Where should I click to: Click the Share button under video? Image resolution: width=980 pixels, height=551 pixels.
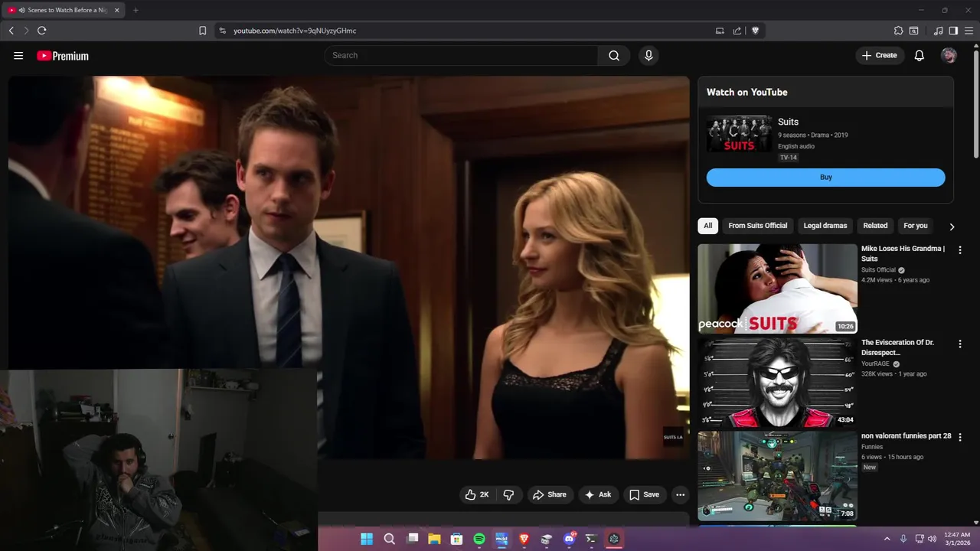(550, 495)
